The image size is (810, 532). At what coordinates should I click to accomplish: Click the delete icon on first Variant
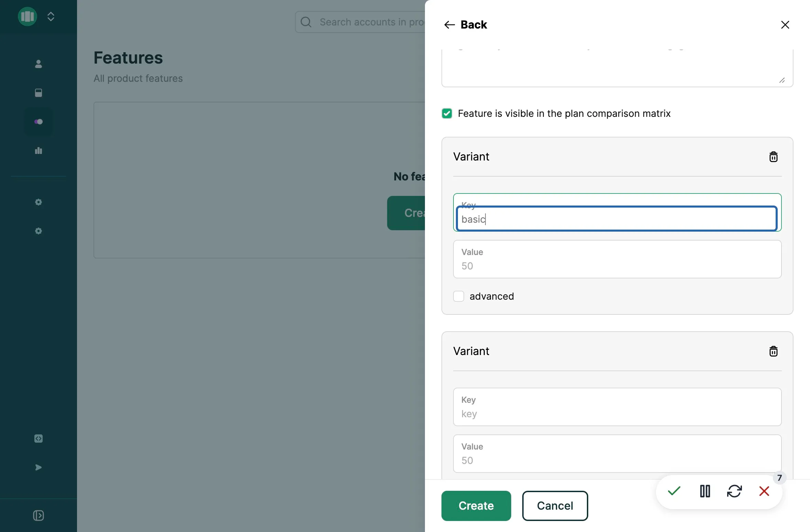tap(773, 156)
